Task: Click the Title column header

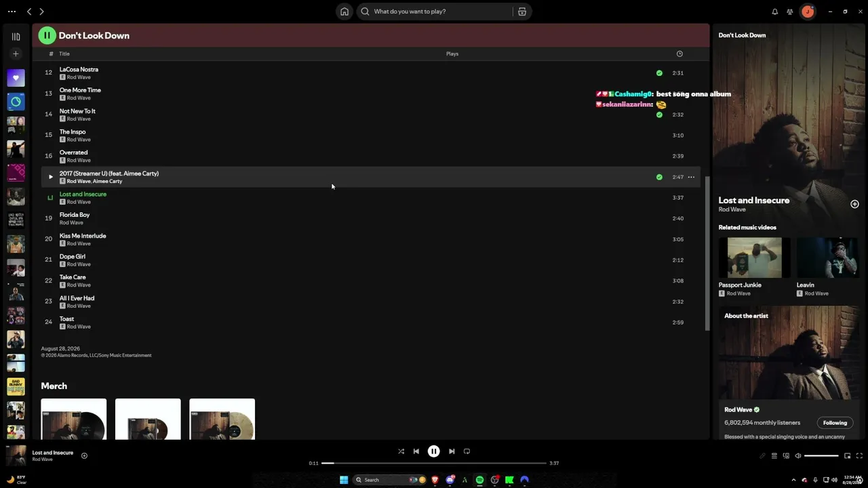Action: click(x=64, y=54)
